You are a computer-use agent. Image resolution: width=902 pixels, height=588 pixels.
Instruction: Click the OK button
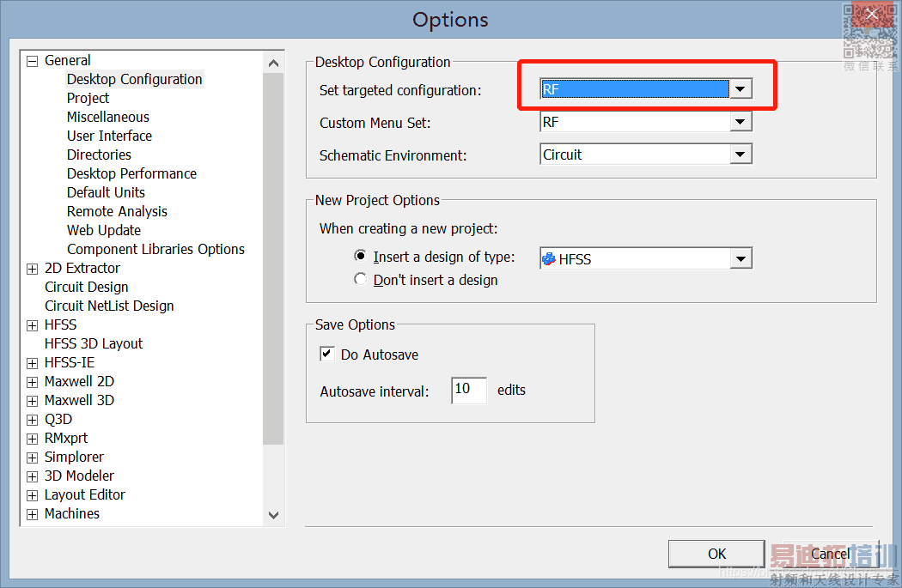[x=716, y=554]
